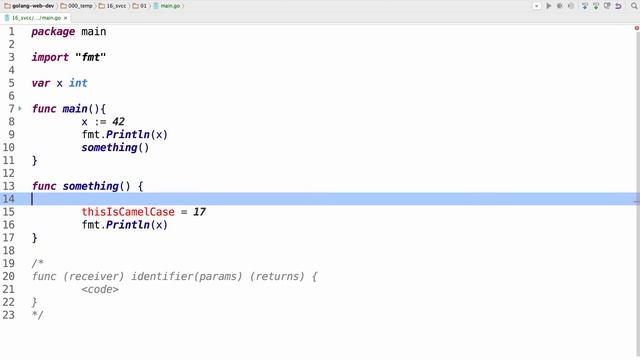The height and width of the screenshot is (360, 640).
Task: Click the VCS commit changes icon
Action: (596, 6)
